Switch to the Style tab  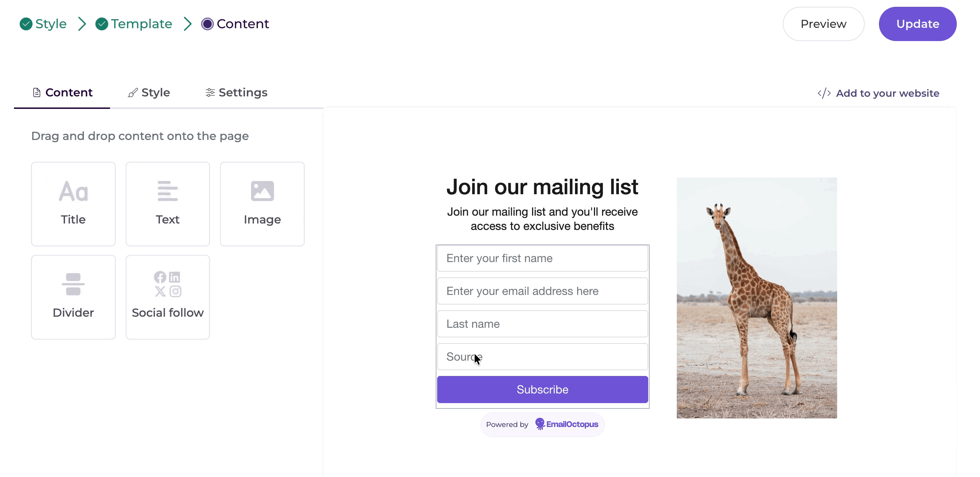click(x=149, y=92)
